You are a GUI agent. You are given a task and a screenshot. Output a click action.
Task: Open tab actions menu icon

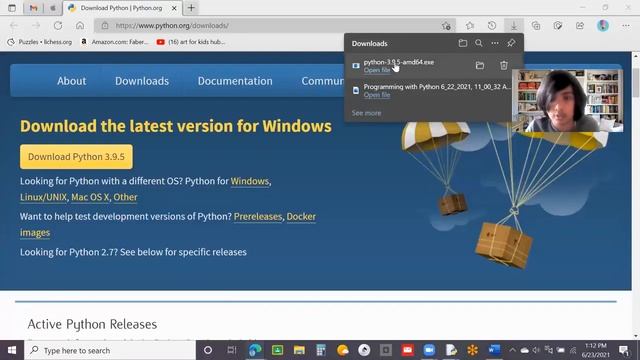(12, 8)
